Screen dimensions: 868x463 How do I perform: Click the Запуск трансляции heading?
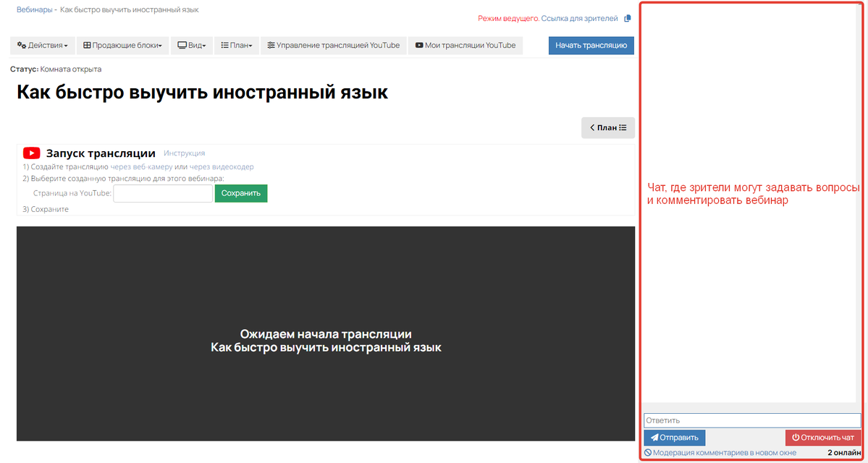(x=101, y=153)
